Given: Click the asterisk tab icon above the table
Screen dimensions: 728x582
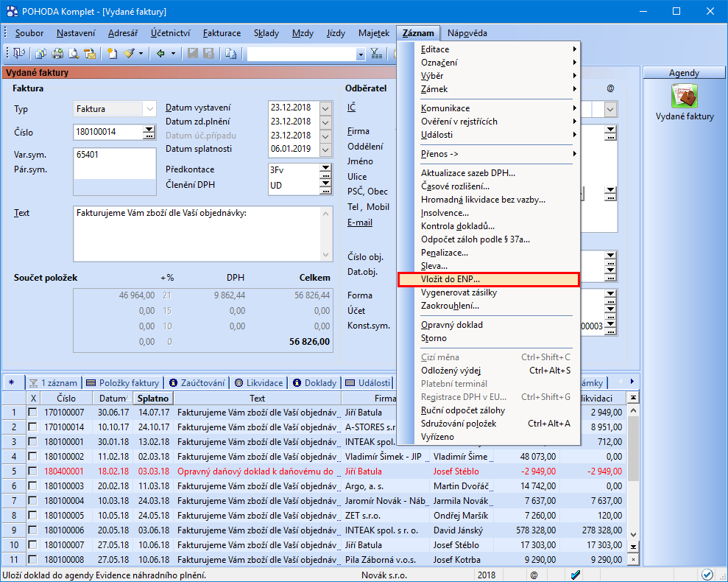Looking at the screenshot, I should click(12, 382).
